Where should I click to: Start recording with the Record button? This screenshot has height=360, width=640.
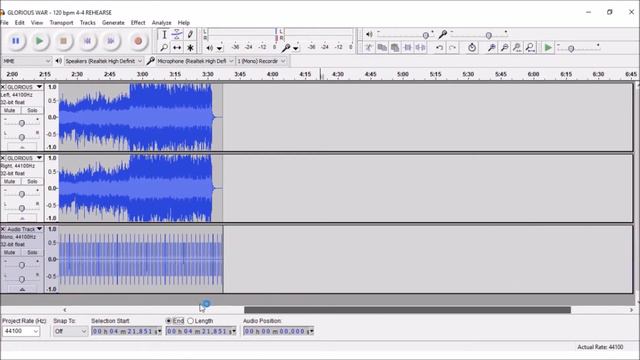[x=138, y=41]
